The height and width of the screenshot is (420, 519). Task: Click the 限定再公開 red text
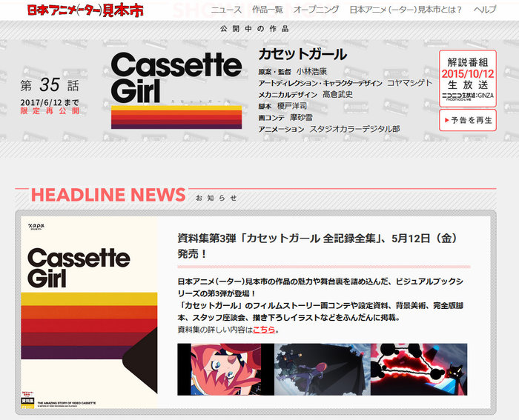(50, 111)
